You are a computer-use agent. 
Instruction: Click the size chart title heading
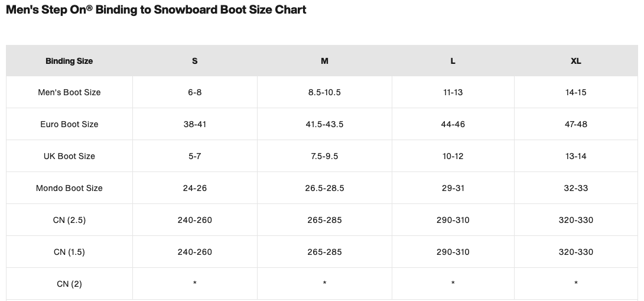coord(156,9)
